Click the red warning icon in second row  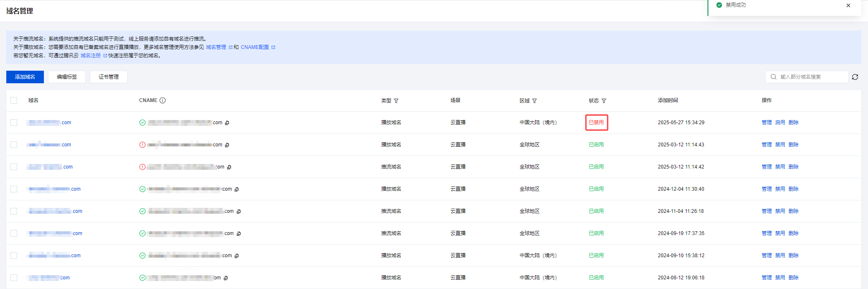pyautogui.click(x=143, y=145)
